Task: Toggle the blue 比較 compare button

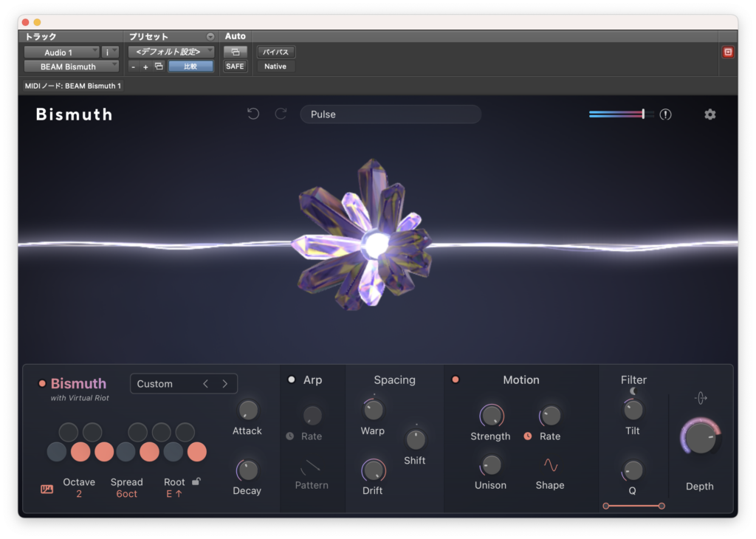Action: click(190, 66)
